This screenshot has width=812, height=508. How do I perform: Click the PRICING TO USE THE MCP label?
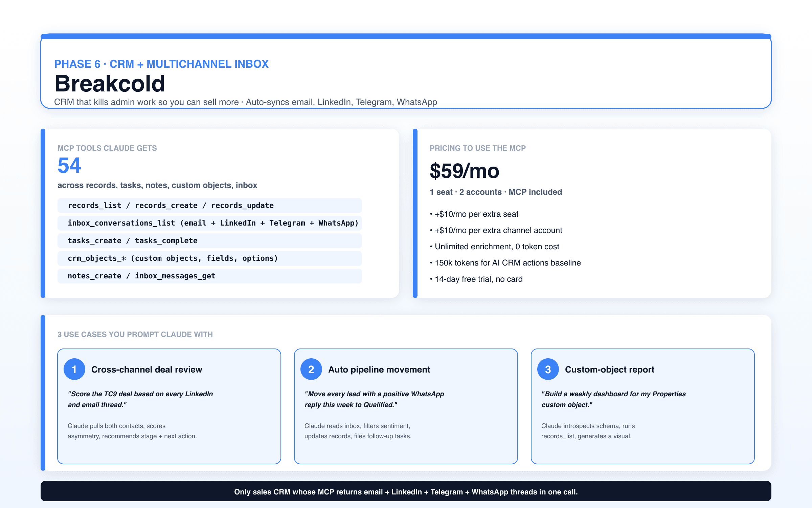coord(478,148)
